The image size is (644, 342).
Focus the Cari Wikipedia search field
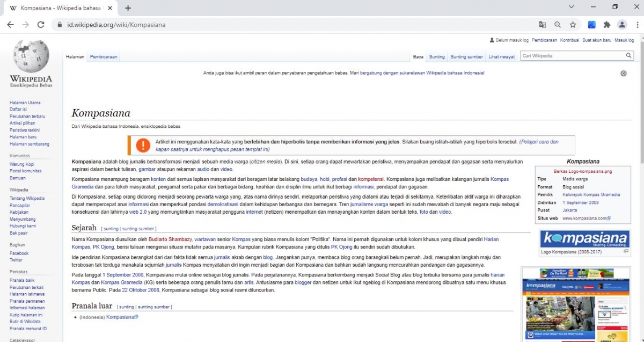click(573, 56)
